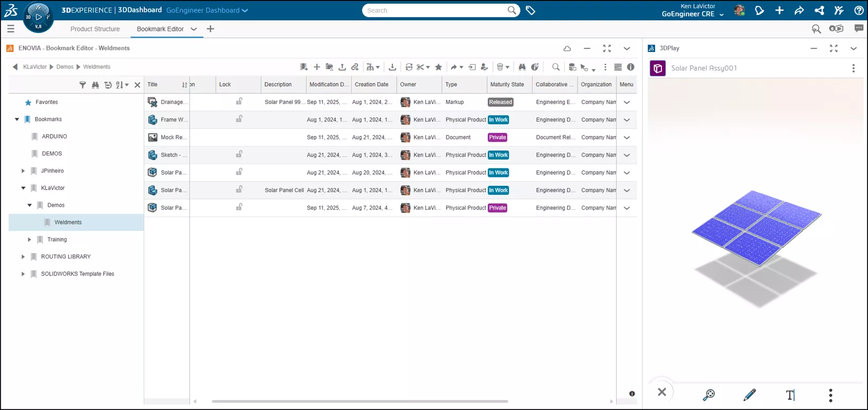Screen dimensions: 868x410
Task: Open notifications bell
Action: (x=759, y=10)
